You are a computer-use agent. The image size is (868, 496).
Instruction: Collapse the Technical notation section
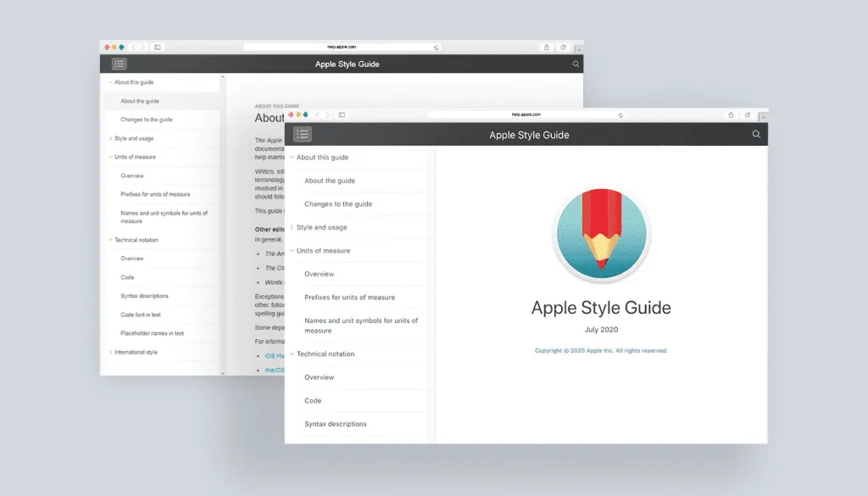point(292,354)
